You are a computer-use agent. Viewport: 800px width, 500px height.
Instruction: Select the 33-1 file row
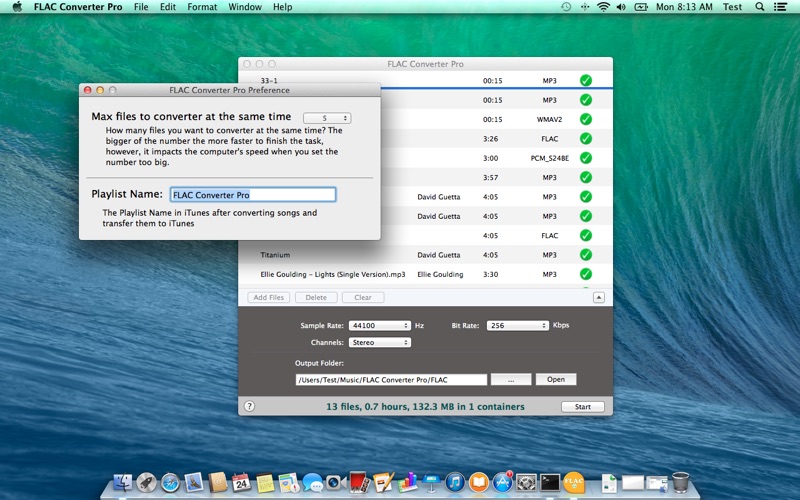tap(426, 80)
